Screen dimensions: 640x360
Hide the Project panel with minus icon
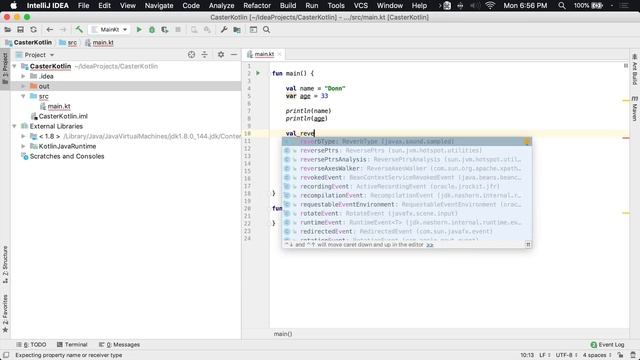point(234,54)
